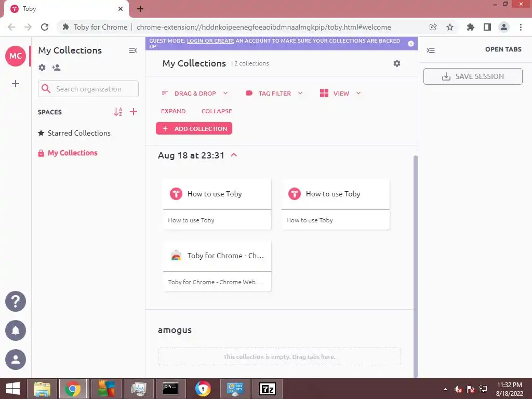Viewport: 532px width, 399px height.
Task: Collapse the left sidebar panel icon
Action: pos(132,50)
